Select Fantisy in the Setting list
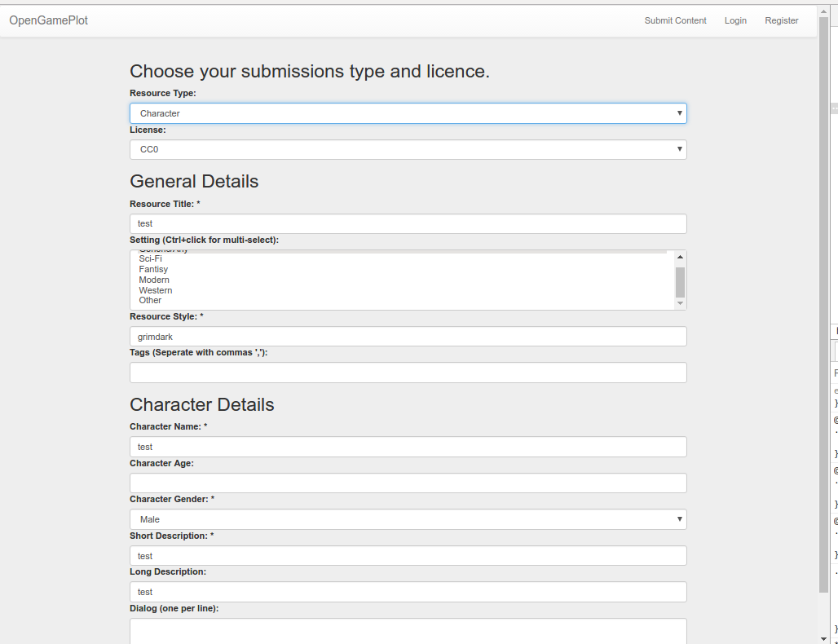Viewport: 838px width, 644px height. coord(153,270)
